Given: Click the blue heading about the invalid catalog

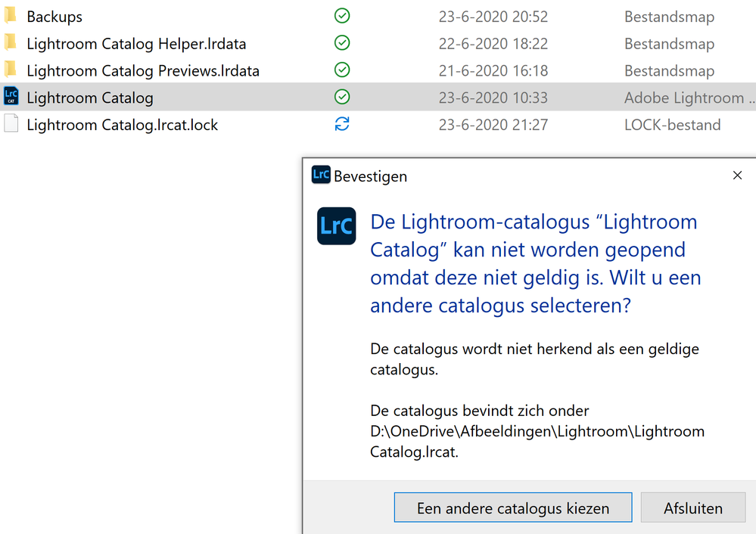Looking at the screenshot, I should point(535,264).
